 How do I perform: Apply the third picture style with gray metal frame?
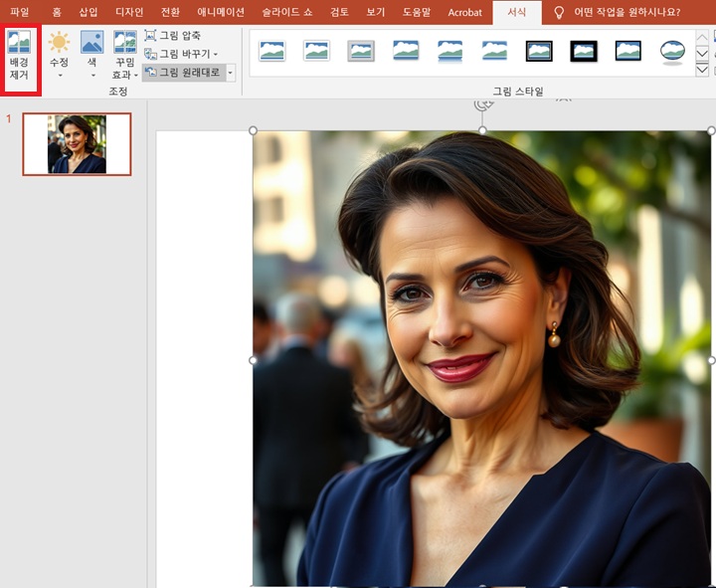tap(361, 51)
